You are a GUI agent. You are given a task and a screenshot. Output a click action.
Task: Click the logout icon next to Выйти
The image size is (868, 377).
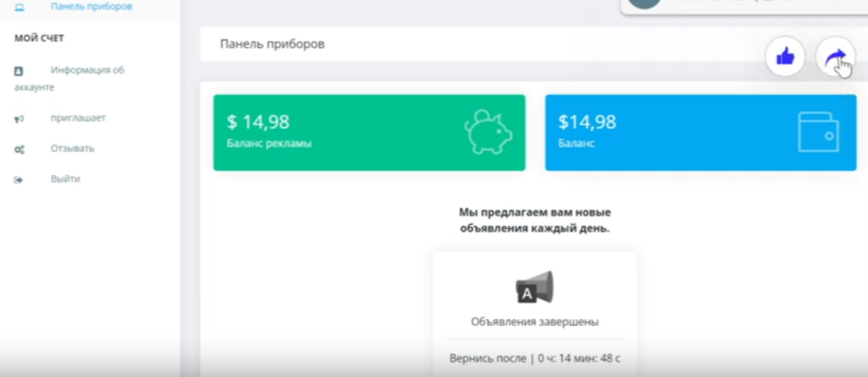(x=19, y=180)
